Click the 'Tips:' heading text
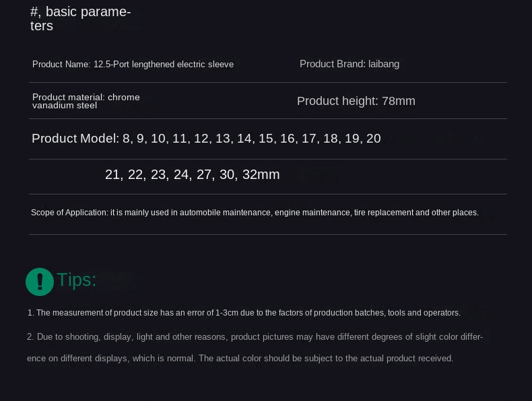 point(77,280)
